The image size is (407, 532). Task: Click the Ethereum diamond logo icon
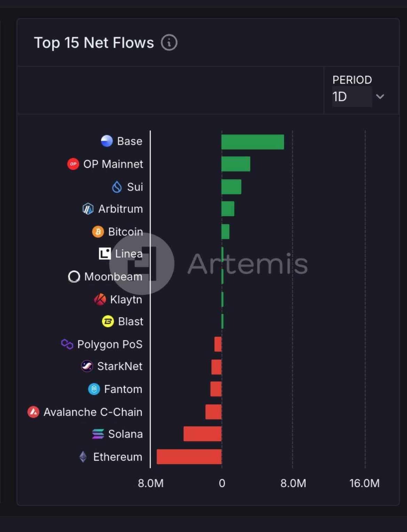click(x=83, y=457)
